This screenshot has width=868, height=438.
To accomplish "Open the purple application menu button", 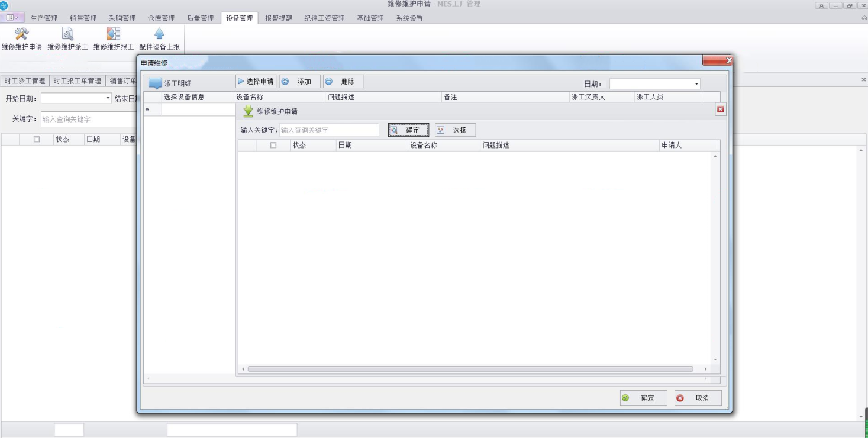I will pos(12,18).
